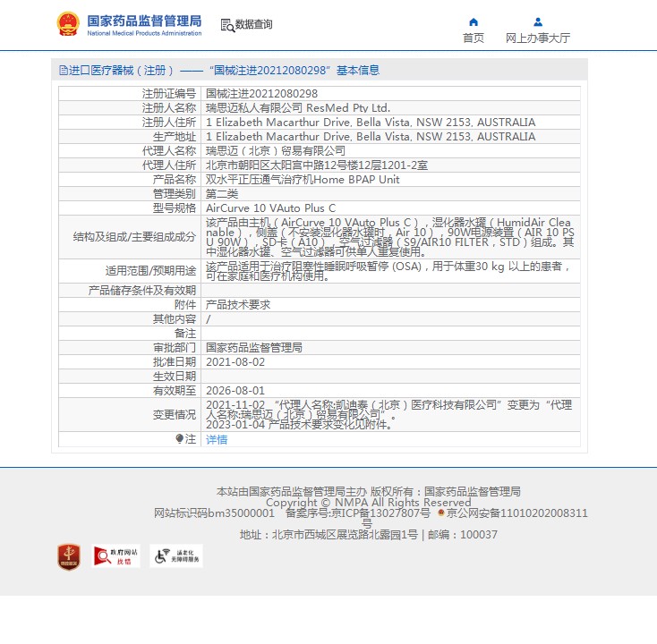Image resolution: width=657 pixels, height=644 pixels.
Task: Open the 数据查询 data query link
Action: (x=253, y=24)
